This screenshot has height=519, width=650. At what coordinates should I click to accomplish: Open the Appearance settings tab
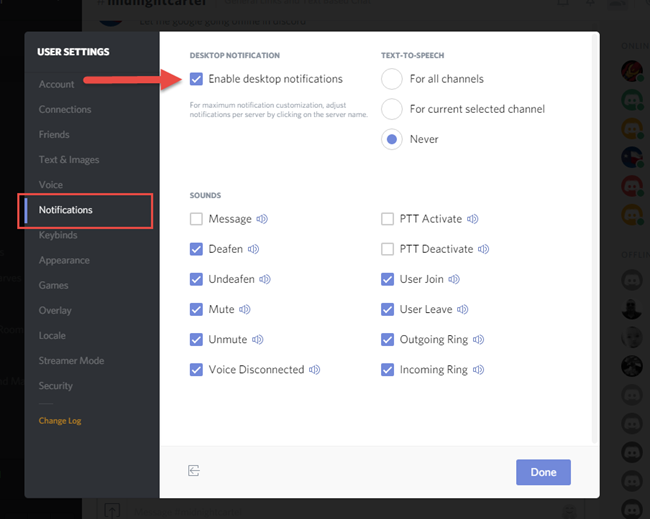[x=64, y=260]
